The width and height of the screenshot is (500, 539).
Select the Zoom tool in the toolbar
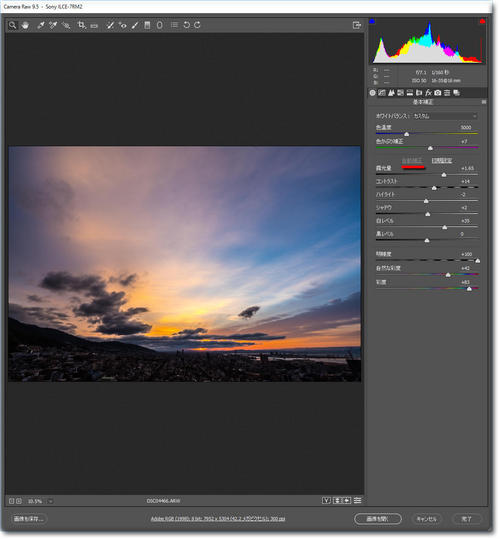click(x=12, y=25)
